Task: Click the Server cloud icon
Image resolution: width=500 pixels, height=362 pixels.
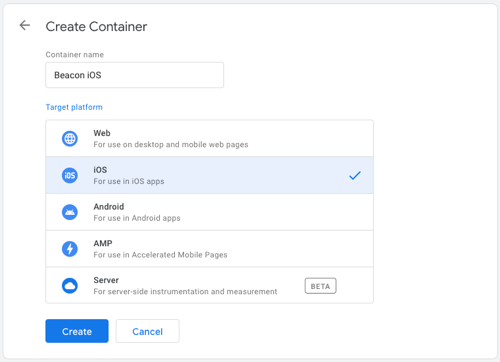Action: [70, 286]
